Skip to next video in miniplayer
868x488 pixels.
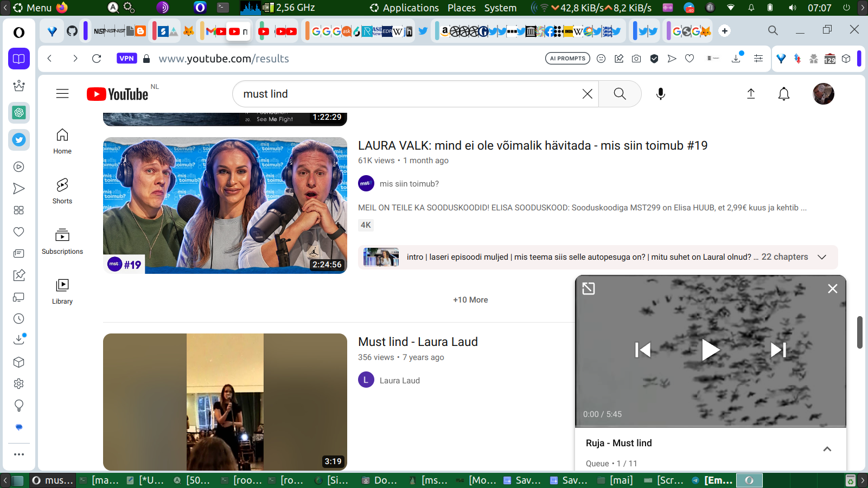click(x=778, y=350)
